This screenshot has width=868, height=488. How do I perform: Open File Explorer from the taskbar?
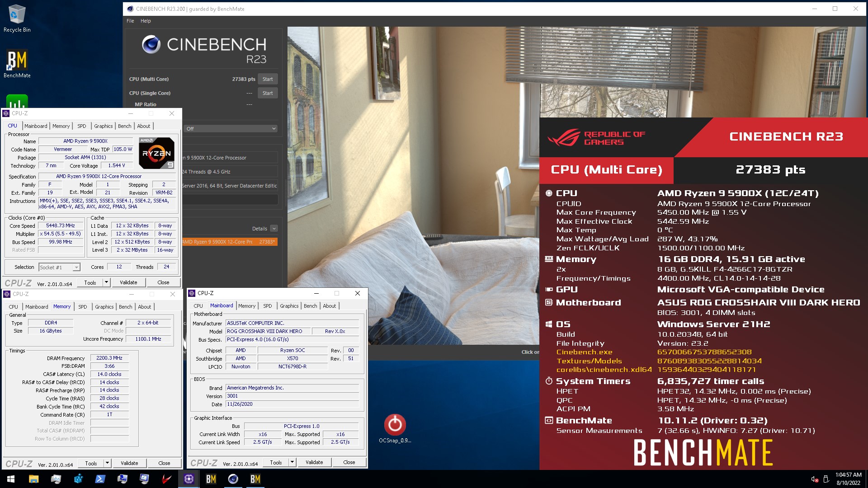click(x=33, y=479)
